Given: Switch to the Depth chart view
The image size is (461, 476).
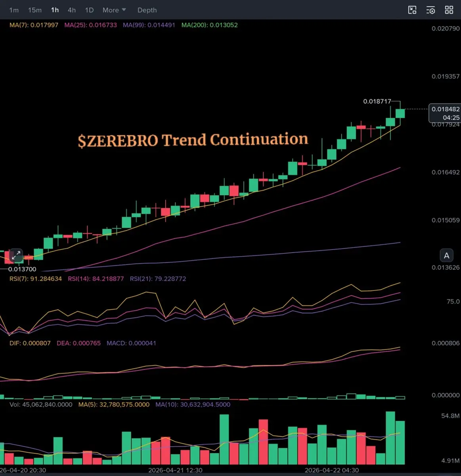Looking at the screenshot, I should point(147,10).
